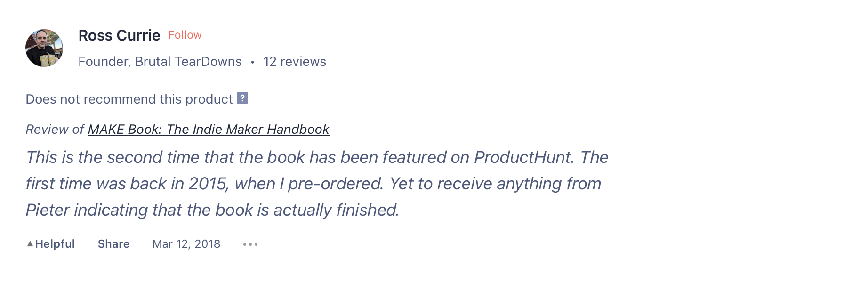Click the question mark help icon
Image resolution: width=868 pixels, height=292 pixels.
point(242,98)
